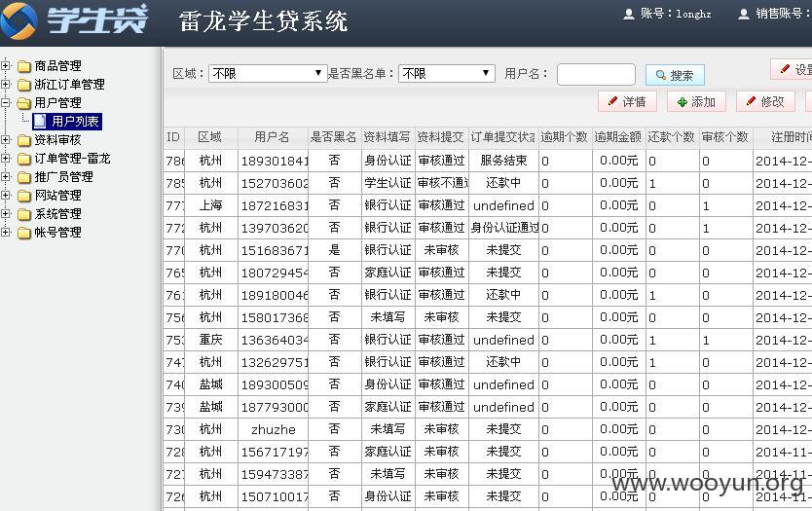The image size is (812, 511).
Task: Click the 商品管理 folder icon
Action: pos(23,66)
